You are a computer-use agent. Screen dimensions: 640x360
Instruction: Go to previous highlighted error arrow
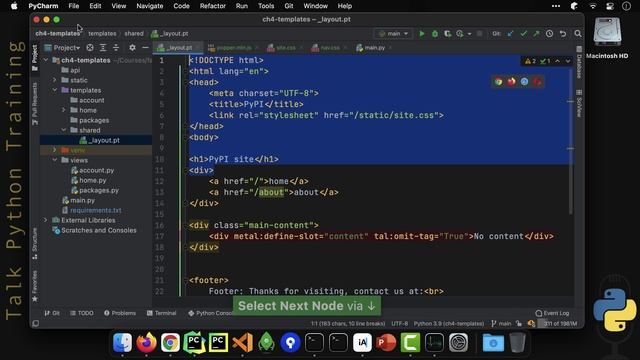[558, 61]
